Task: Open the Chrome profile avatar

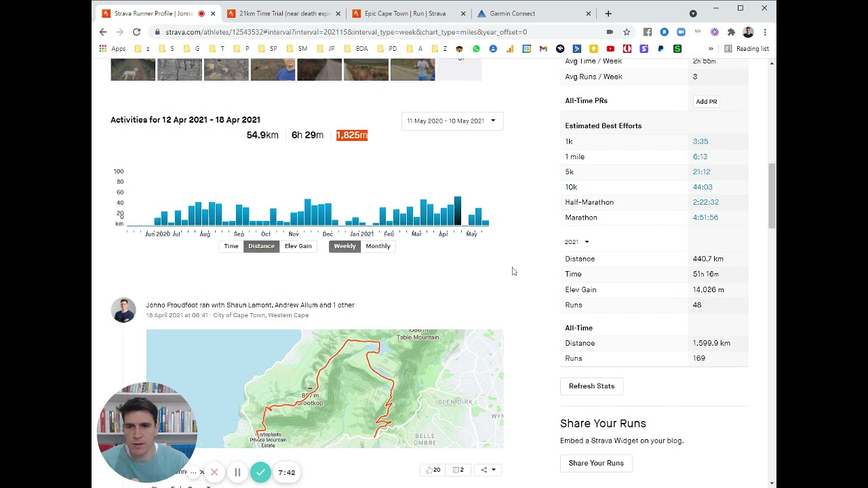Action: pyautogui.click(x=748, y=32)
